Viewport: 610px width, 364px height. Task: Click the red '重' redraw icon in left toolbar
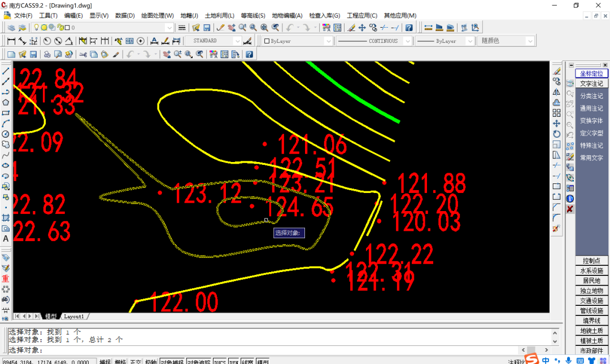tap(6, 278)
